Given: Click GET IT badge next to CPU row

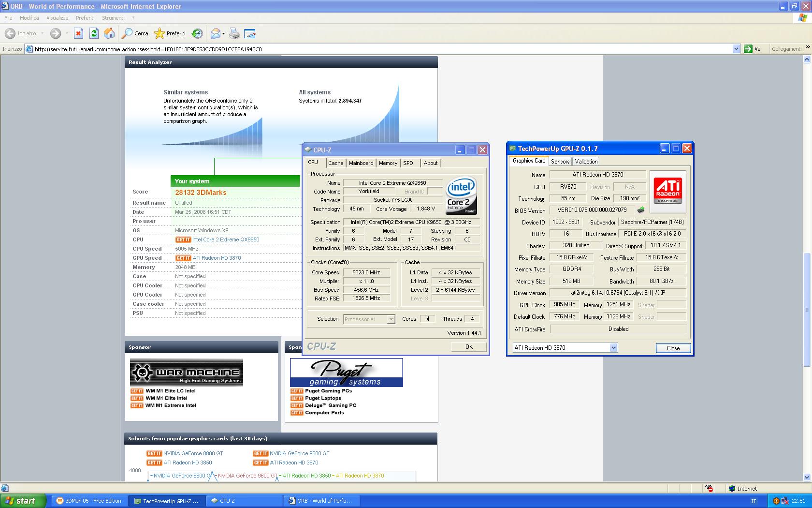Looking at the screenshot, I should click(183, 239).
